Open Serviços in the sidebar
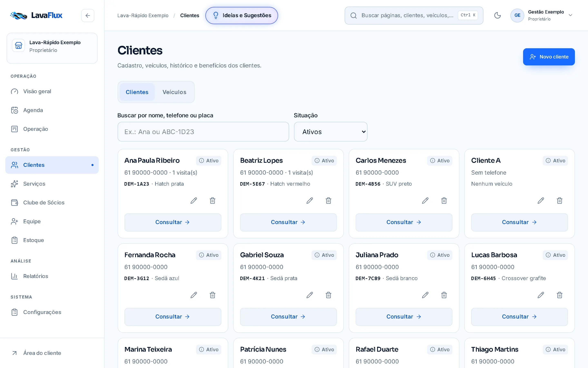The image size is (588, 368). coord(52,184)
